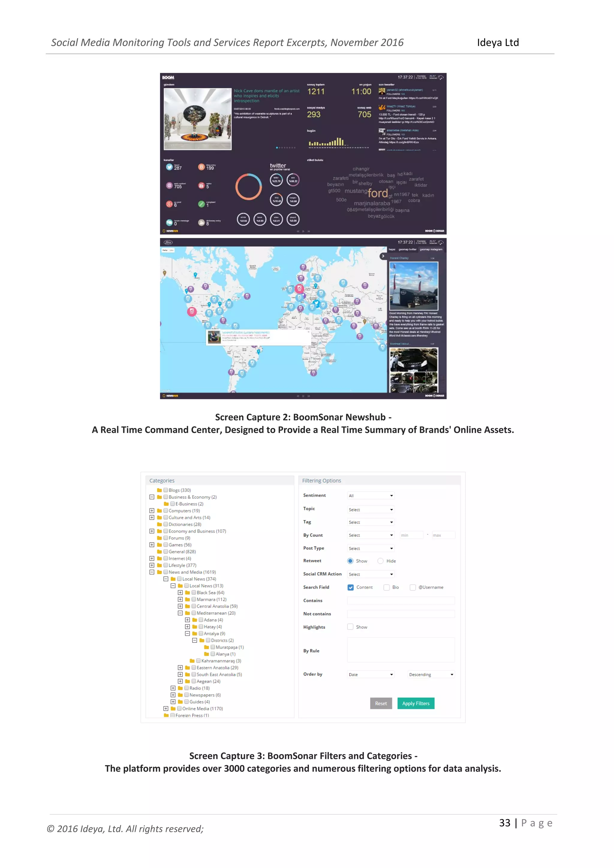Check the Marmara (112) checkbox
Image resolution: width=614 pixels, height=868 pixels.
(x=194, y=599)
